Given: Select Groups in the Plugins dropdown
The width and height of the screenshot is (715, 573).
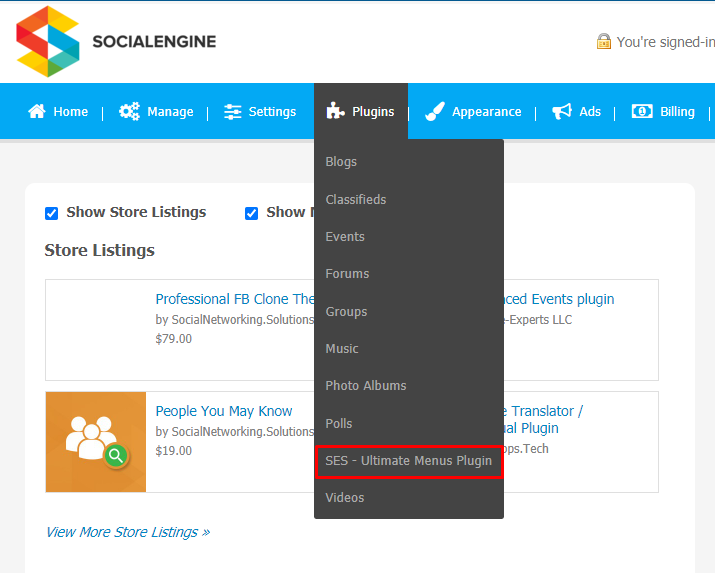Looking at the screenshot, I should (x=346, y=312).
